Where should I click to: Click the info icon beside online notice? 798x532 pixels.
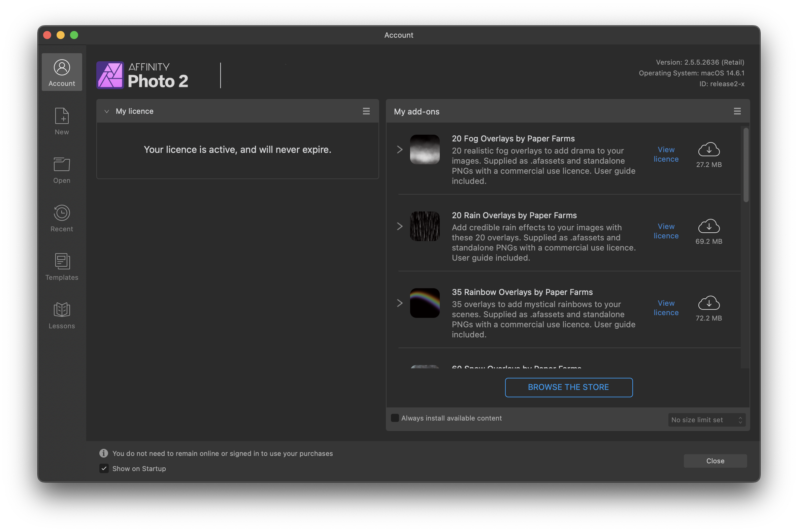103,453
